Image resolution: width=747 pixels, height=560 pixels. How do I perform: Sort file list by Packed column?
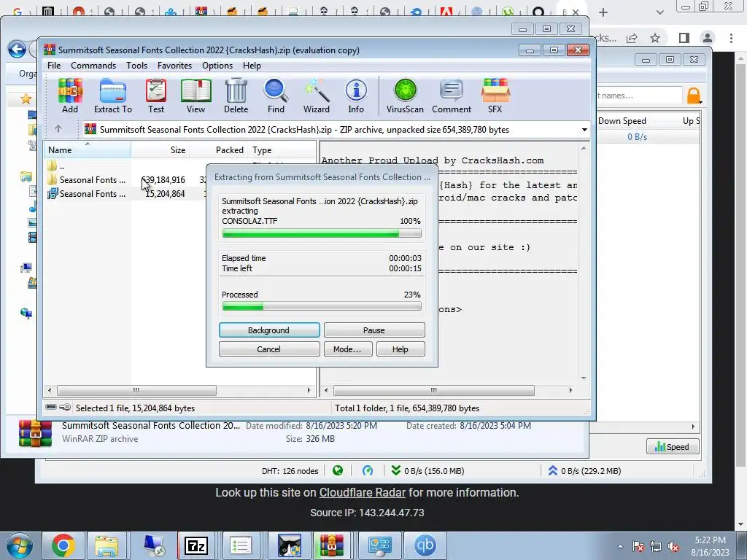[x=218, y=150]
